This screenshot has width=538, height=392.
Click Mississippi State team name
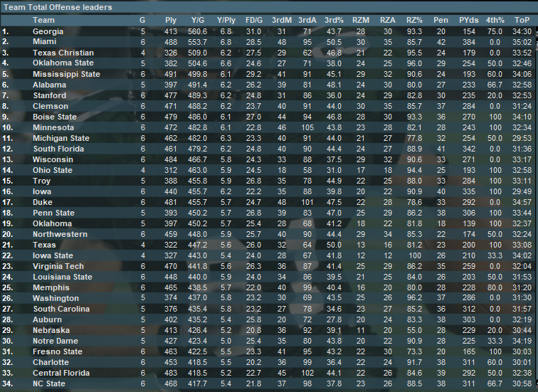[x=66, y=74]
